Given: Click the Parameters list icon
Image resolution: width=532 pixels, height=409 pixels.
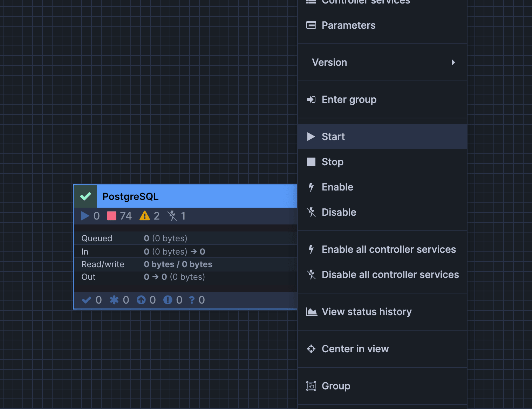Looking at the screenshot, I should point(311,25).
